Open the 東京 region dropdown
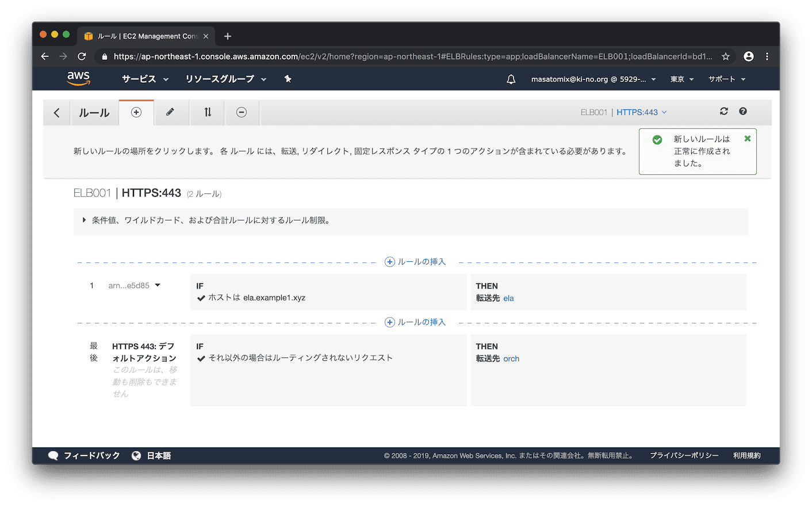The image size is (812, 507). [682, 79]
